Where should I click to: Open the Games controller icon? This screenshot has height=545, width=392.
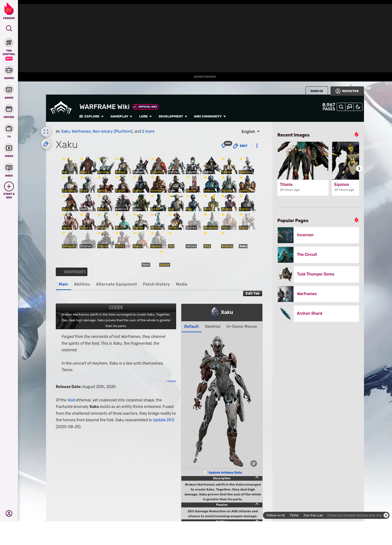tap(9, 70)
